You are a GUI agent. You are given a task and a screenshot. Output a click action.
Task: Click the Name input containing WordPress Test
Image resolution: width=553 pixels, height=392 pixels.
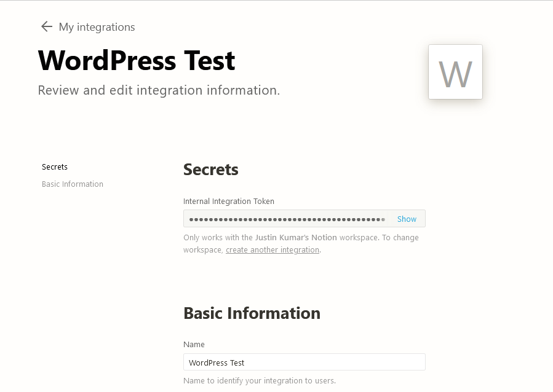[304, 362]
